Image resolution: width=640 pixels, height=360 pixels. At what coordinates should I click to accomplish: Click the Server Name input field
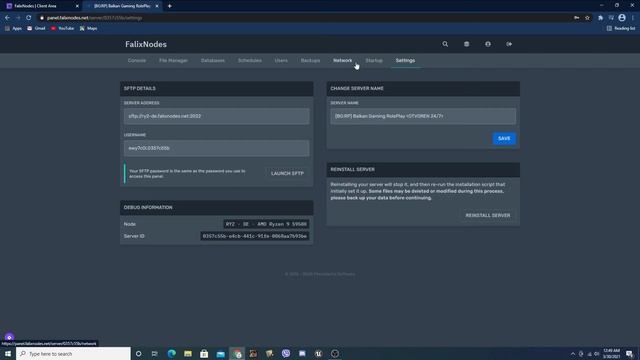[423, 116]
